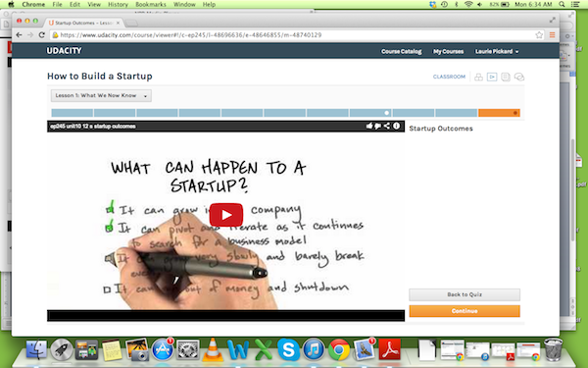Screen dimensions: 588x368
Task: Click the thumbs up icon on video bar
Action: tap(369, 127)
